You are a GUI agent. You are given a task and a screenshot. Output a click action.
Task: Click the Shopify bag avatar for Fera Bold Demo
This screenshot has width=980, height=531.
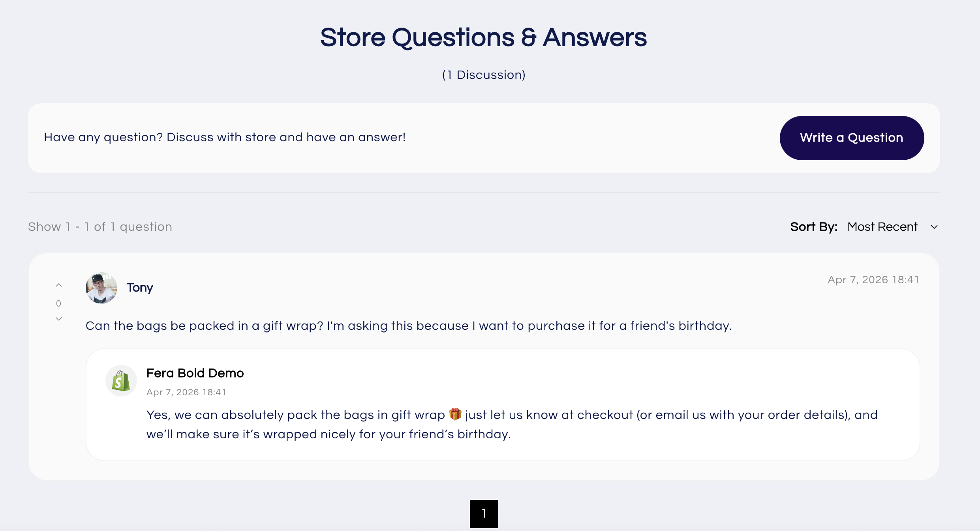121,380
